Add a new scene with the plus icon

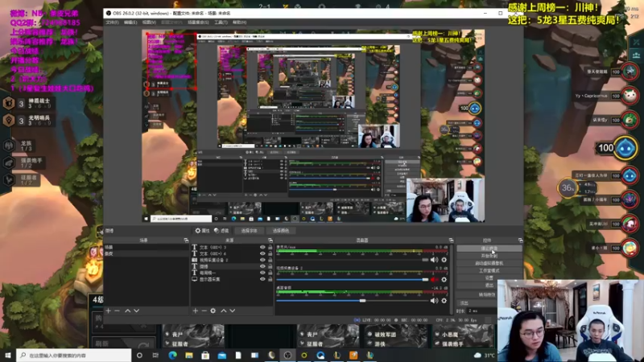pyautogui.click(x=109, y=311)
